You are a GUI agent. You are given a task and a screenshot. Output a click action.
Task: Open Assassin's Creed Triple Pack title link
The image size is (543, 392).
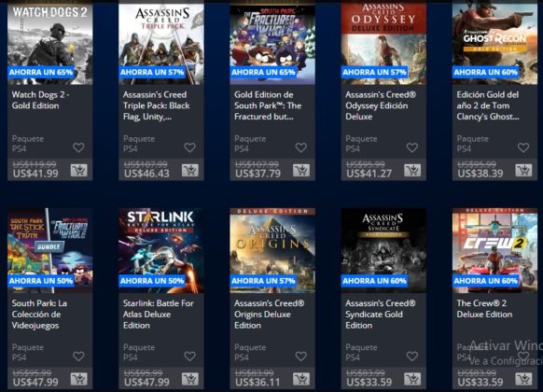point(156,105)
